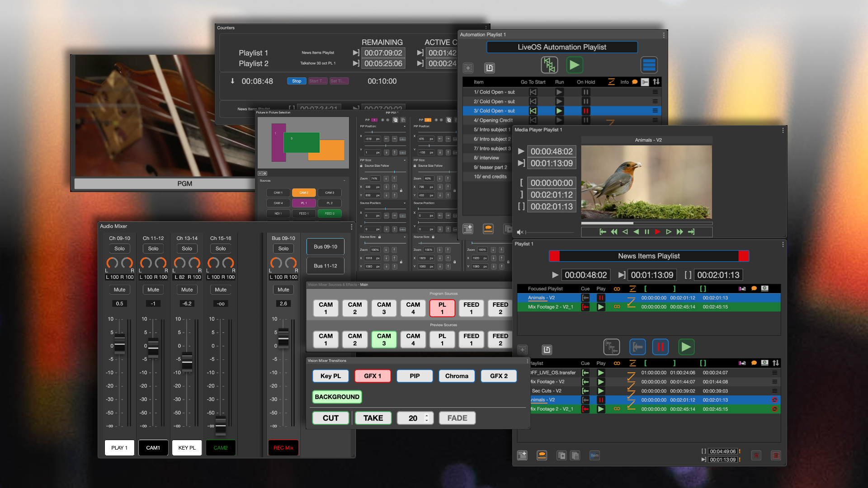Viewport: 868px width, 488px height.
Task: Play Sec Cuts - V2 in Playlist 1
Action: (601, 391)
